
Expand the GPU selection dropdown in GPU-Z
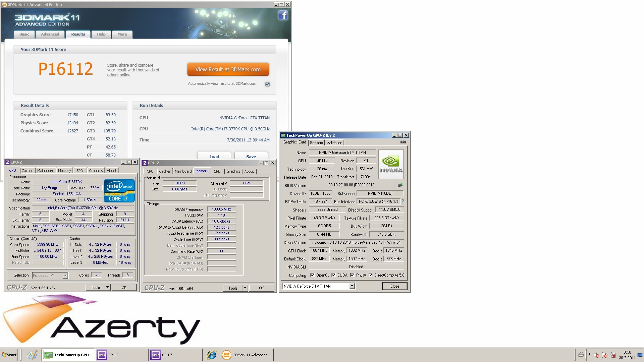[x=352, y=286]
